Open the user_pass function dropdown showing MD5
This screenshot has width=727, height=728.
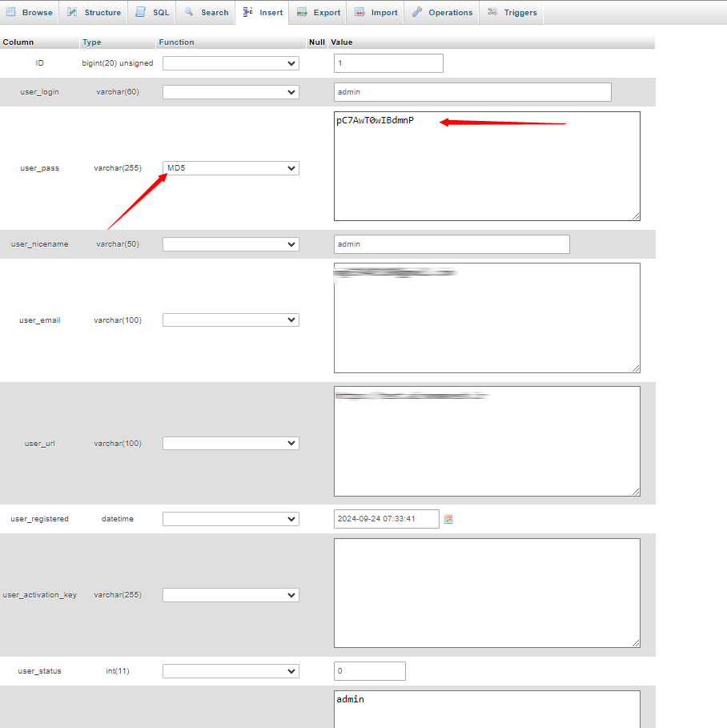pyautogui.click(x=231, y=168)
